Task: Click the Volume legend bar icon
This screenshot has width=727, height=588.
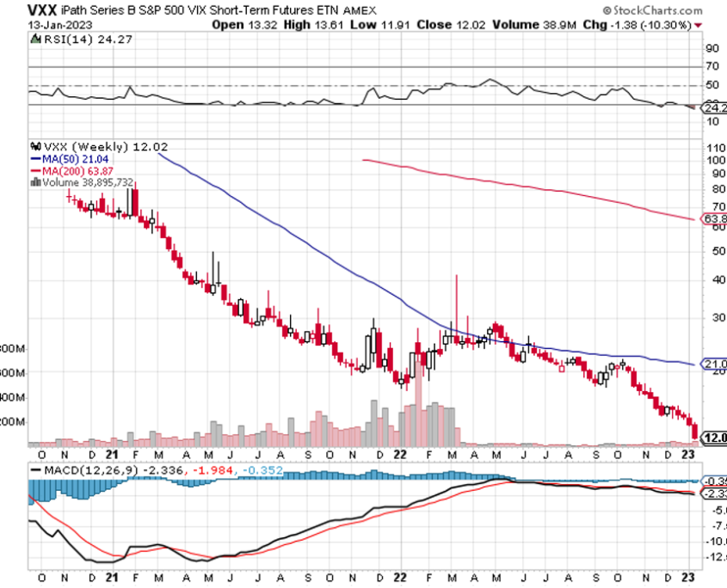Action: [x=34, y=181]
